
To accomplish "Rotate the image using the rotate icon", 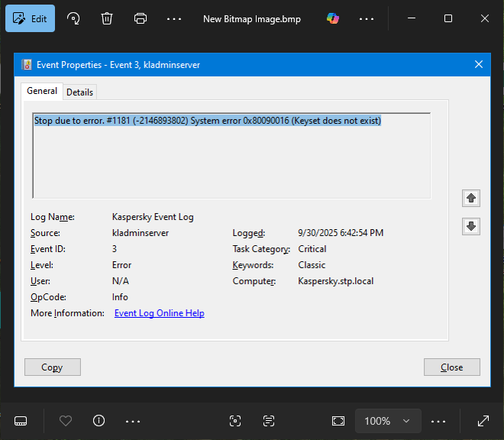I will coord(73,18).
